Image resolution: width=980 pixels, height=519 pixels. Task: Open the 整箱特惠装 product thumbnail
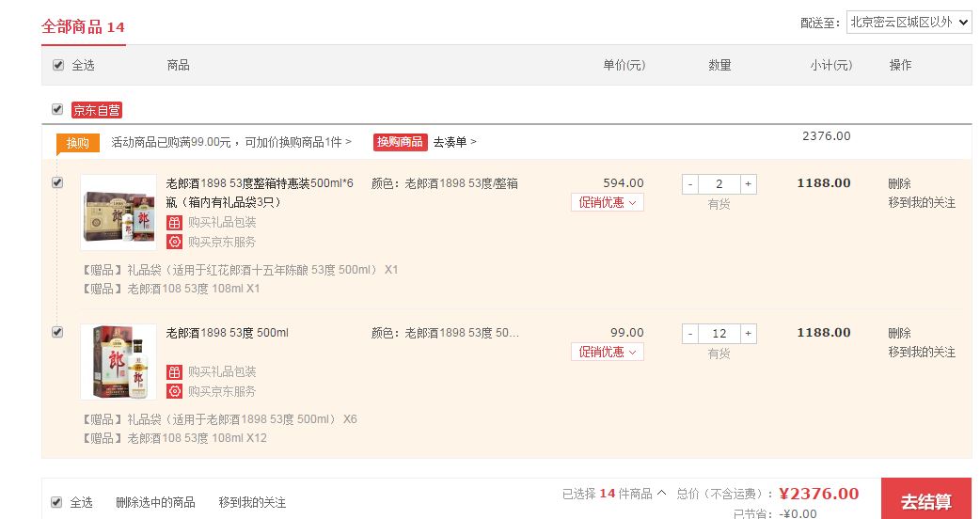pos(119,213)
